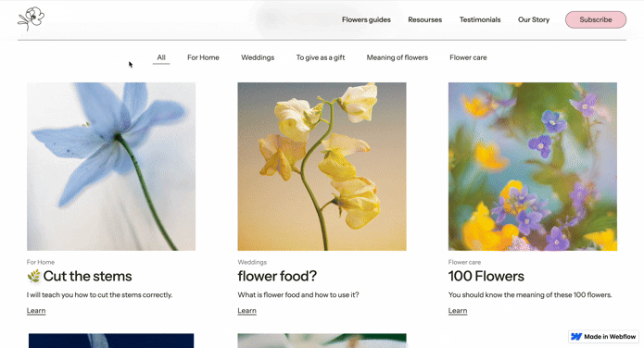Click Learn under 100 Flowers
Screen dimensions: 644x348
click(x=458, y=311)
